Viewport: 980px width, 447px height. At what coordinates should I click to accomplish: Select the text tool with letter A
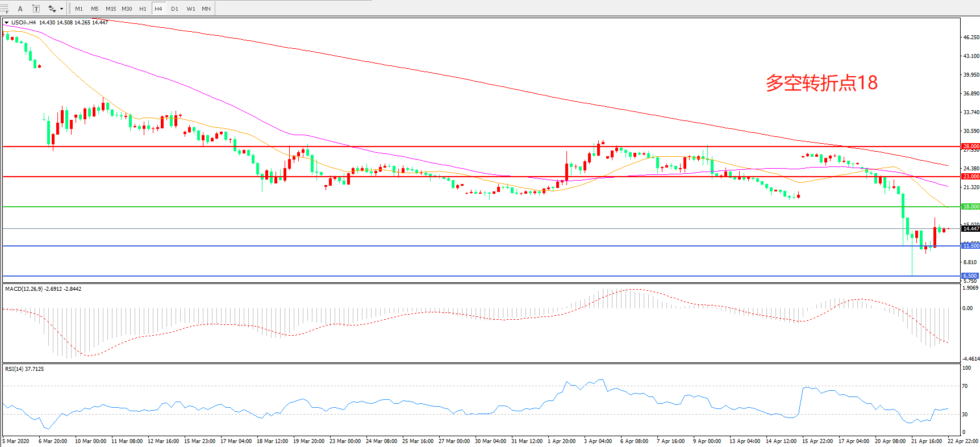20,9
